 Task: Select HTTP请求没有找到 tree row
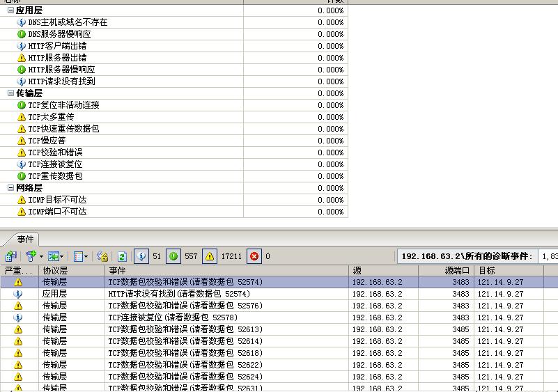(x=174, y=81)
